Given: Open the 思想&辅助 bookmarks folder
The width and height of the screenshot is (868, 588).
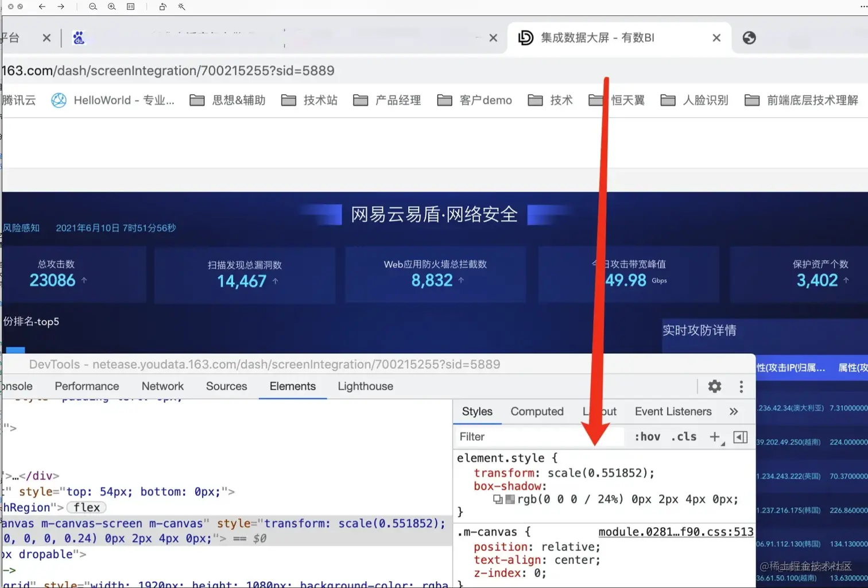Looking at the screenshot, I should [x=227, y=100].
